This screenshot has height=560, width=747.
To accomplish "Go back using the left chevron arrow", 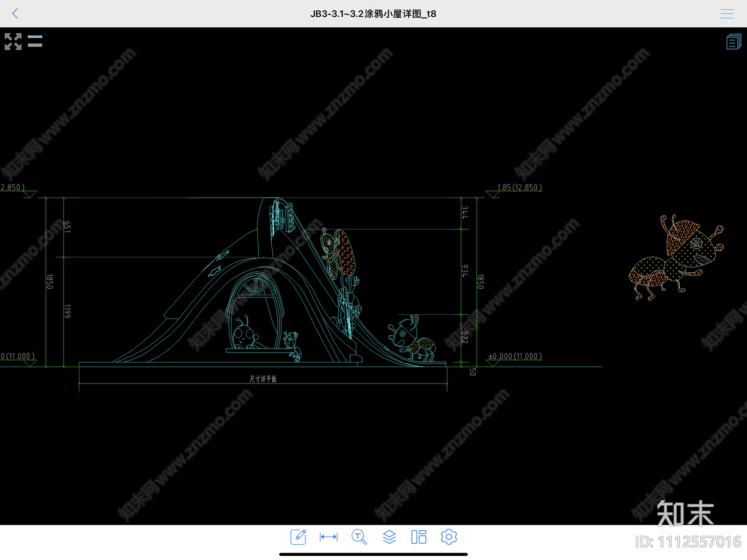I will tap(15, 14).
